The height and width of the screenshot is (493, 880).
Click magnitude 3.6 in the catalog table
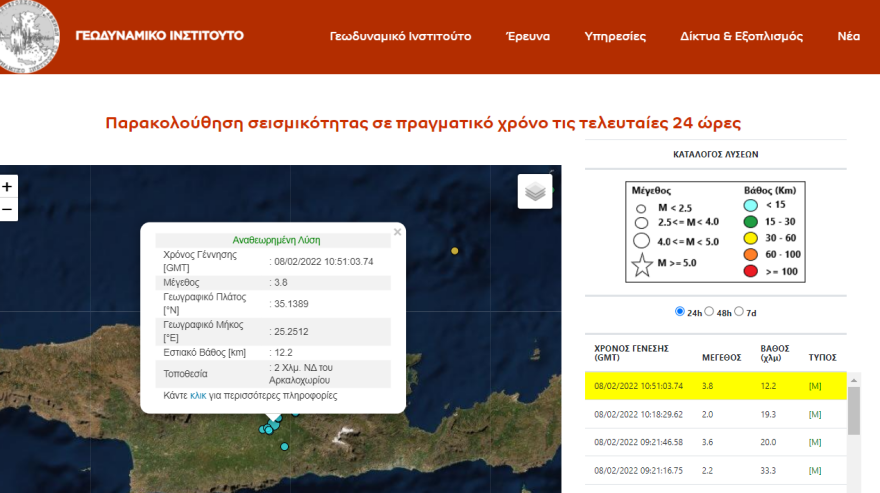tap(707, 442)
